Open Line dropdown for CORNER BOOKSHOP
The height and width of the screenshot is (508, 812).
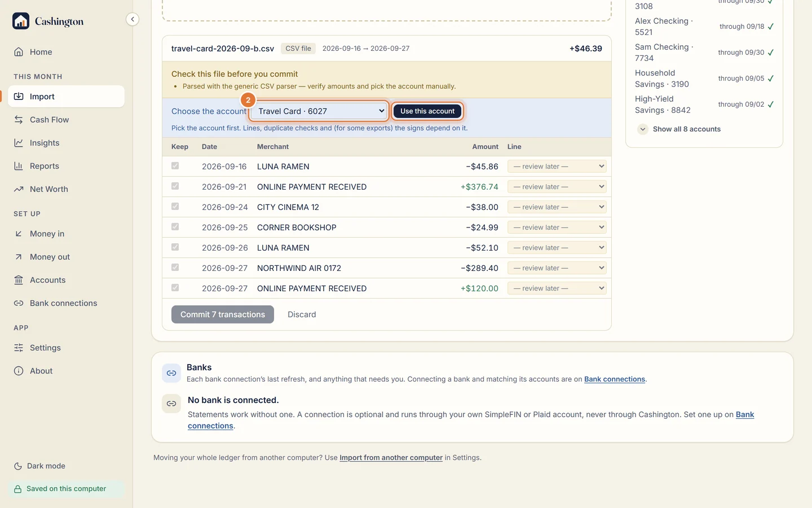(557, 227)
